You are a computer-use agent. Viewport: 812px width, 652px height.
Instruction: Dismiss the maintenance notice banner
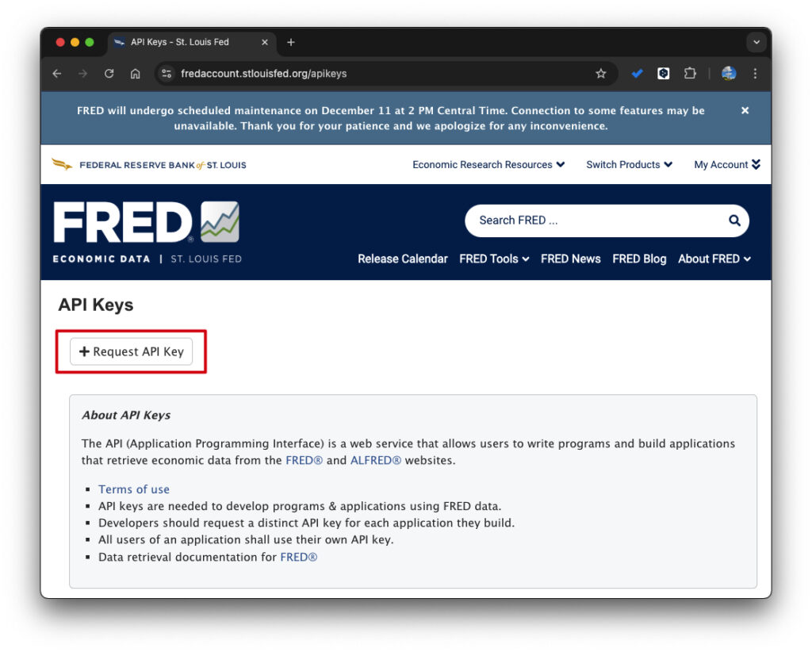click(x=745, y=110)
